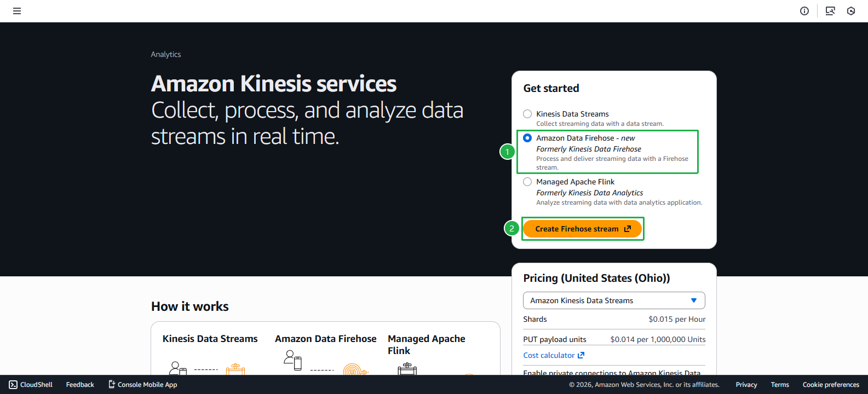Click Amazon Data Firehose under How it works
The height and width of the screenshot is (394, 868).
point(326,339)
